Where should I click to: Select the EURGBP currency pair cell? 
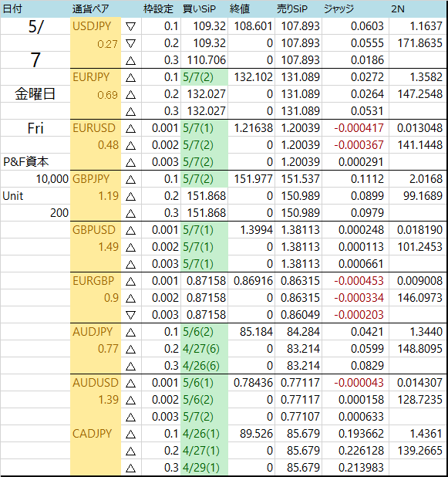pos(96,280)
